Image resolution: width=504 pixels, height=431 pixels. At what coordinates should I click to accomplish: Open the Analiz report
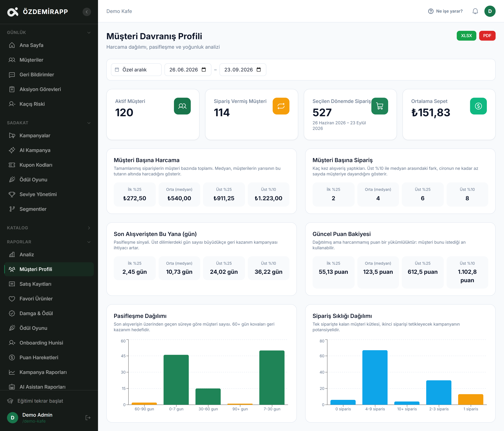pos(49,255)
